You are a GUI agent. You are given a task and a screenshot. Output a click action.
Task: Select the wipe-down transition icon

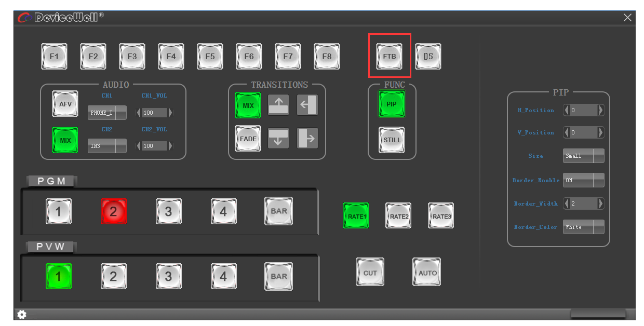coord(278,138)
